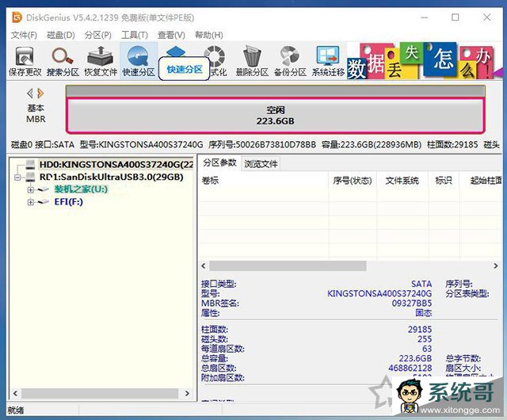This screenshot has height=420, width=507.
Task: Click the heads value 255
Action: (425, 339)
